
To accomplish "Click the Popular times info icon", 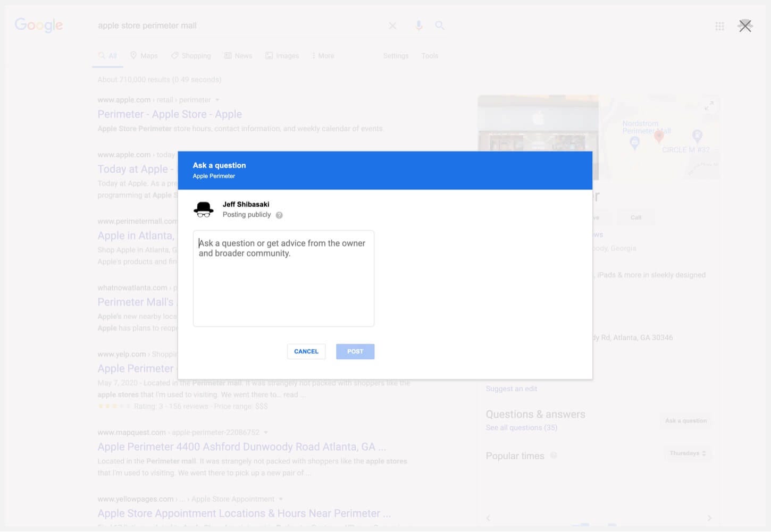I will pyautogui.click(x=554, y=455).
